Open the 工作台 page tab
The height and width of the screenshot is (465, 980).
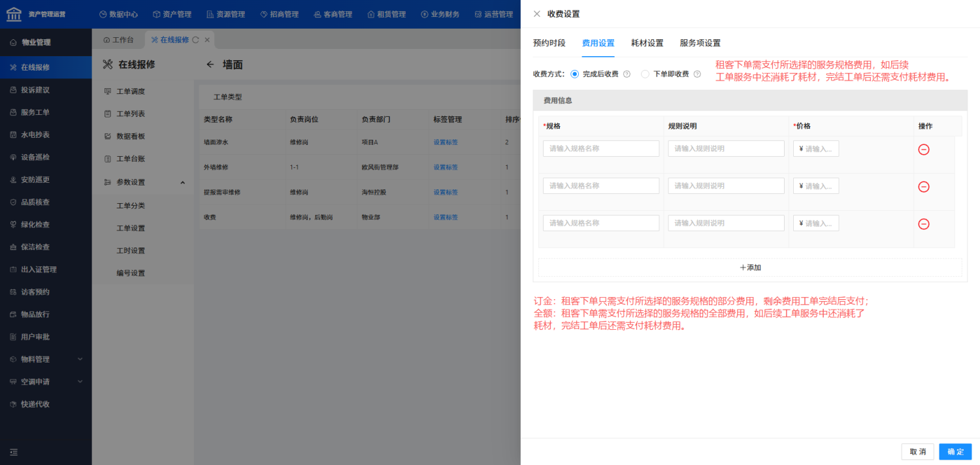pyautogui.click(x=118, y=40)
